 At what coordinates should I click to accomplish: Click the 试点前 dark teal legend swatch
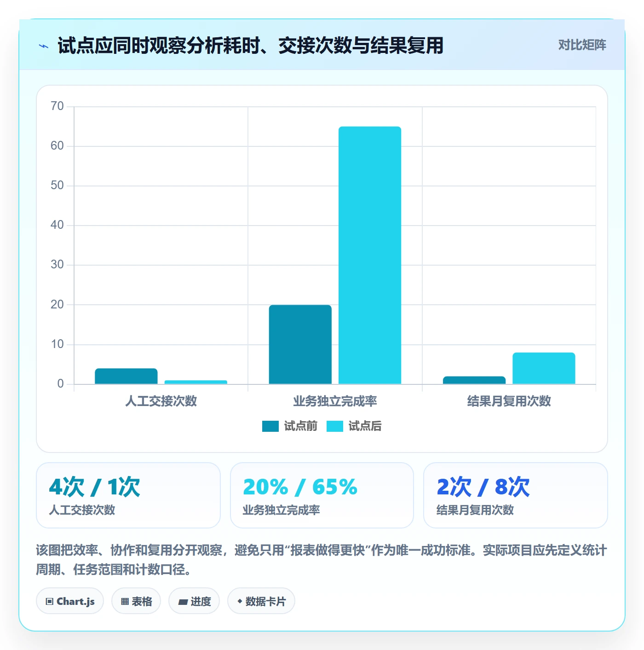(270, 426)
